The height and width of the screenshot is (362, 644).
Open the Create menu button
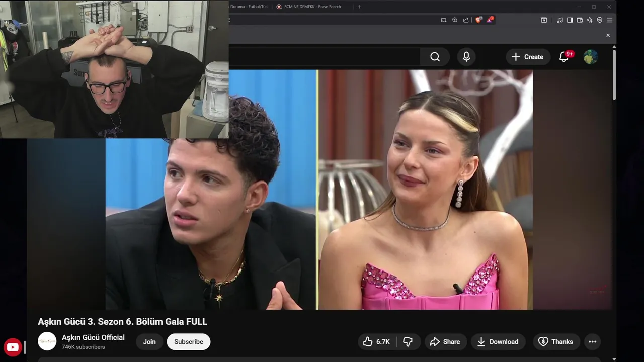(x=528, y=57)
